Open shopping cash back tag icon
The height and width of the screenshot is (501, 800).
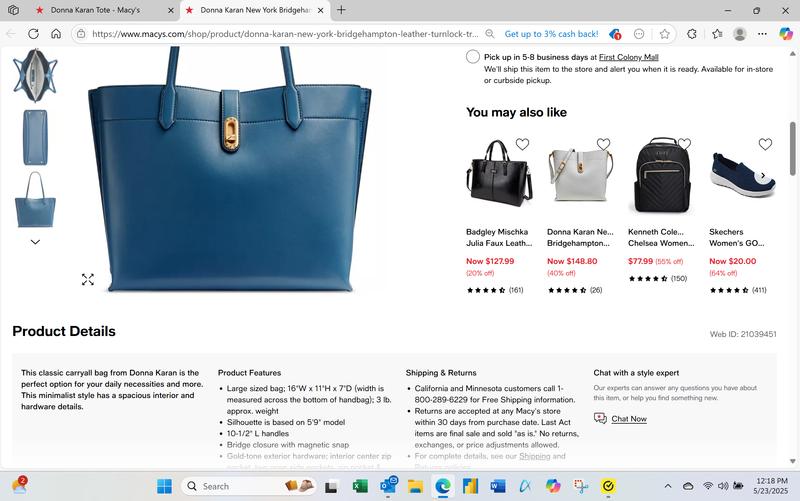[615, 34]
